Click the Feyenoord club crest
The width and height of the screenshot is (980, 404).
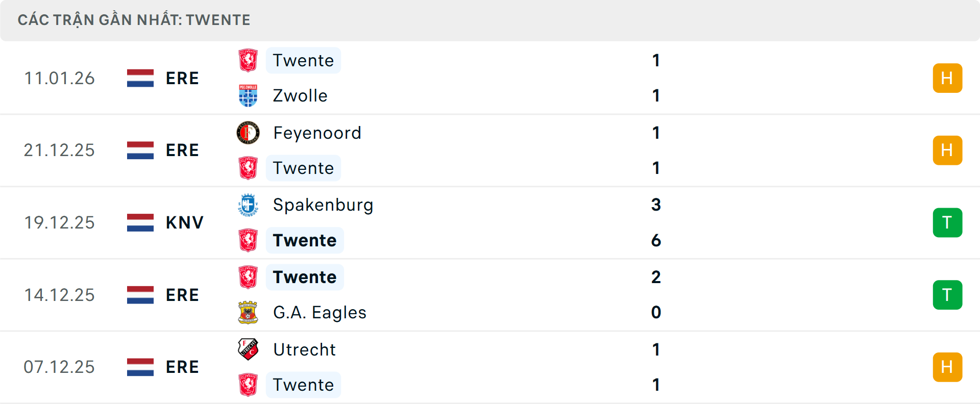(248, 133)
